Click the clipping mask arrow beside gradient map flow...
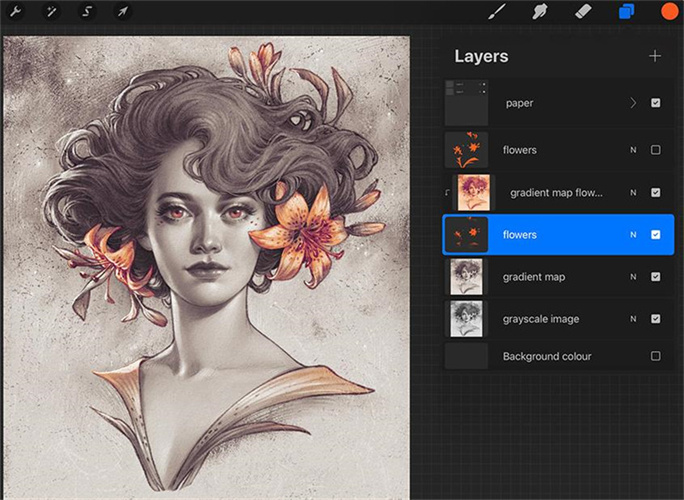The width and height of the screenshot is (684, 500). click(447, 192)
